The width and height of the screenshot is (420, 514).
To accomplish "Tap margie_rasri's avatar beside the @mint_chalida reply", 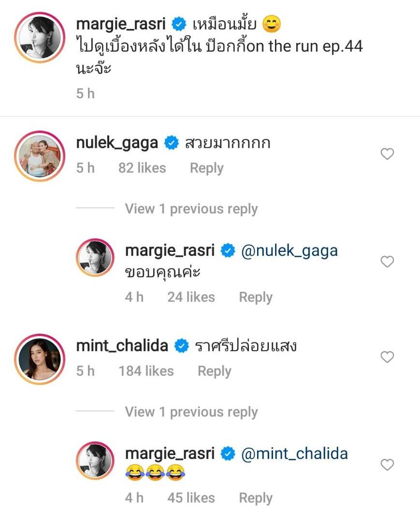I will tap(95, 461).
